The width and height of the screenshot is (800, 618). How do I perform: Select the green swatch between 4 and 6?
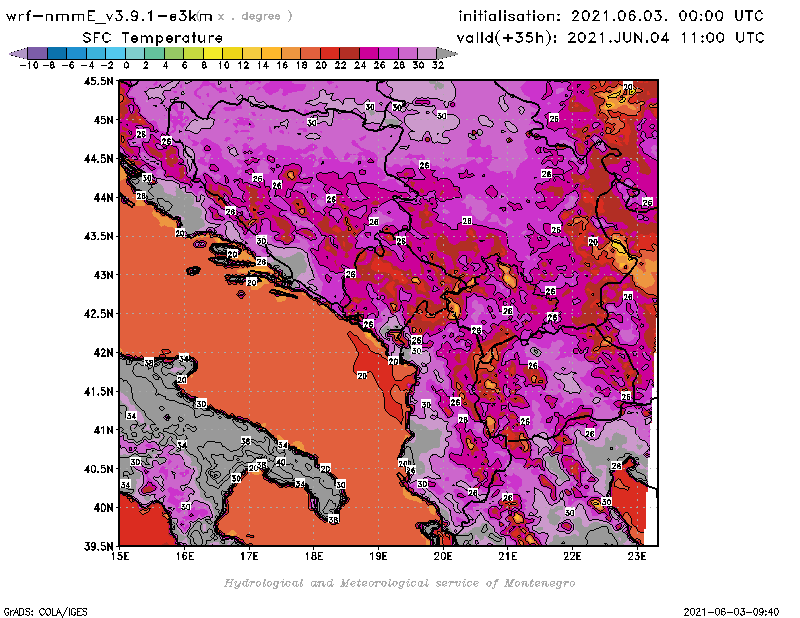coord(174,53)
